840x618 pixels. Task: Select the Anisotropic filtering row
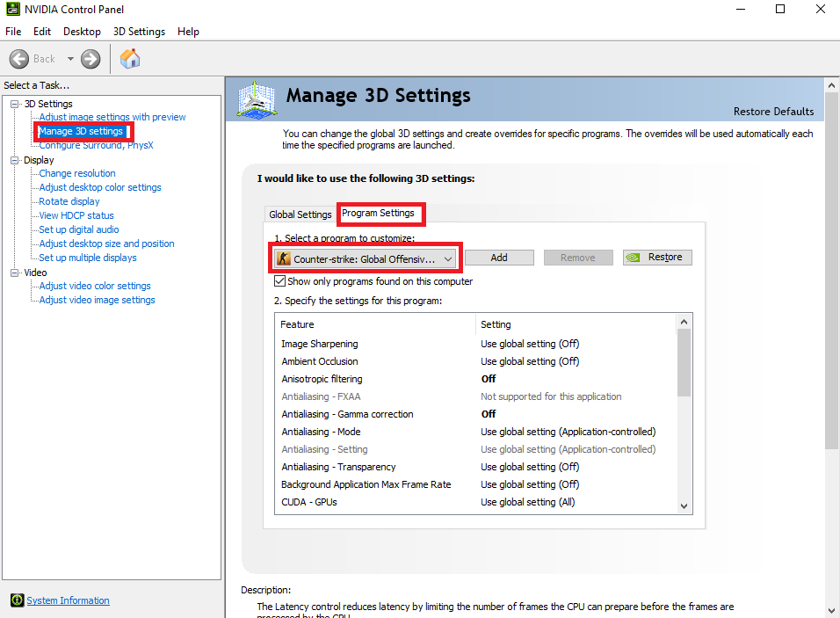tap(475, 379)
